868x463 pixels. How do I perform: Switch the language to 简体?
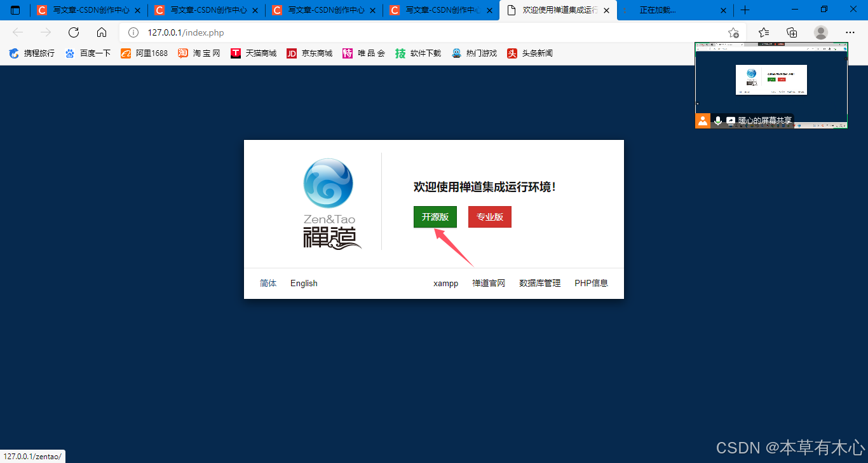click(268, 283)
